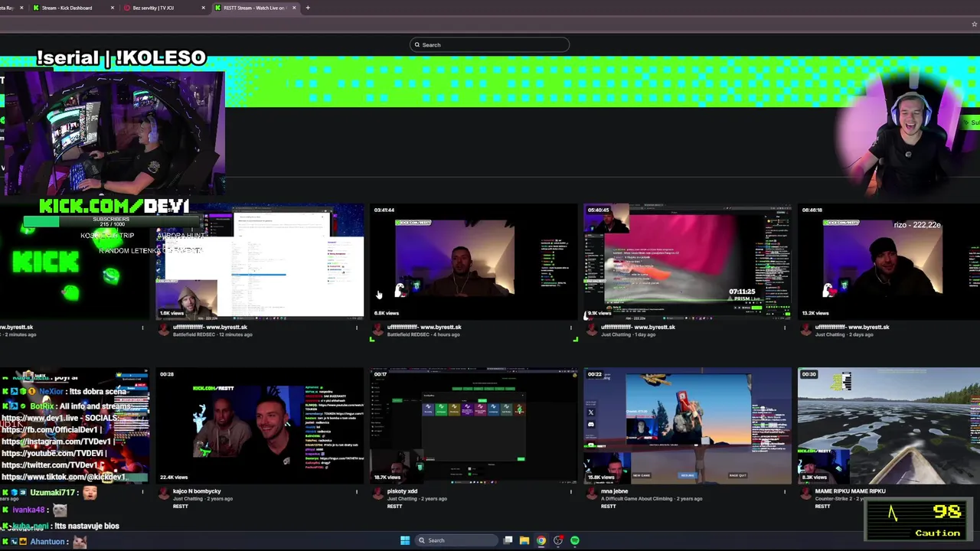Bookmark page with star icon
The height and width of the screenshot is (551, 980).
[x=974, y=24]
